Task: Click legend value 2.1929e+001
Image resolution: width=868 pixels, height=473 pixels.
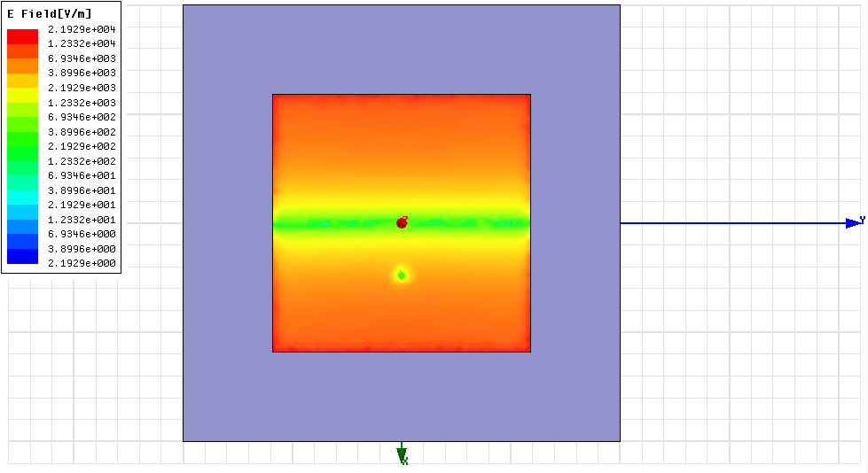Action: point(82,205)
